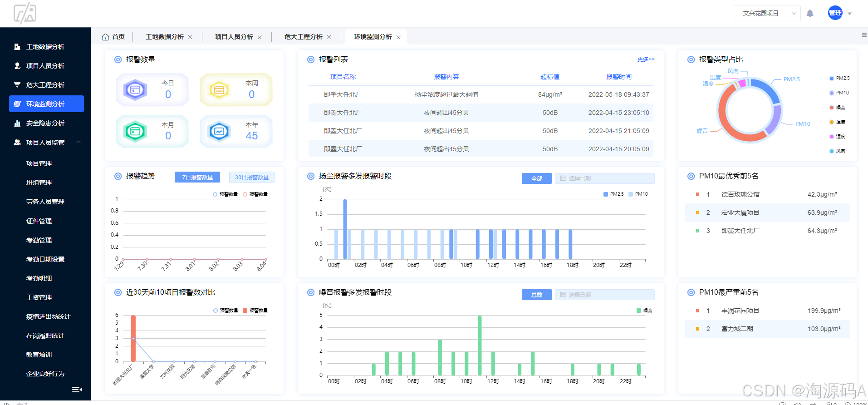Click 项目名称 column header
This screenshot has width=868, height=405.
(x=343, y=77)
